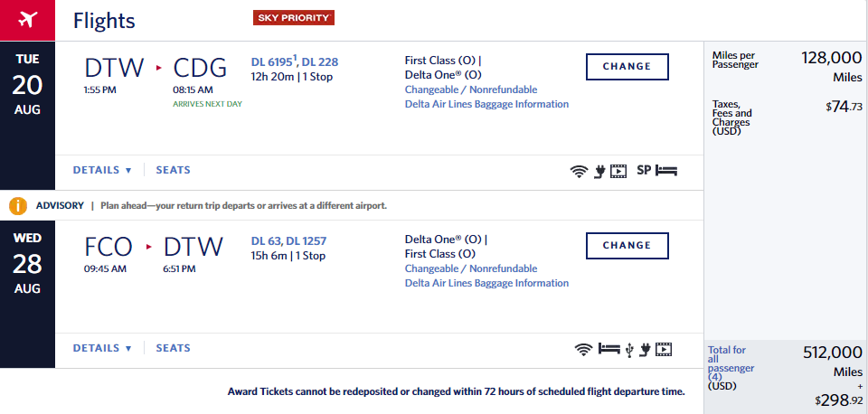Click the power outlet icon on return flight
The width and height of the screenshot is (868, 414).
646,348
